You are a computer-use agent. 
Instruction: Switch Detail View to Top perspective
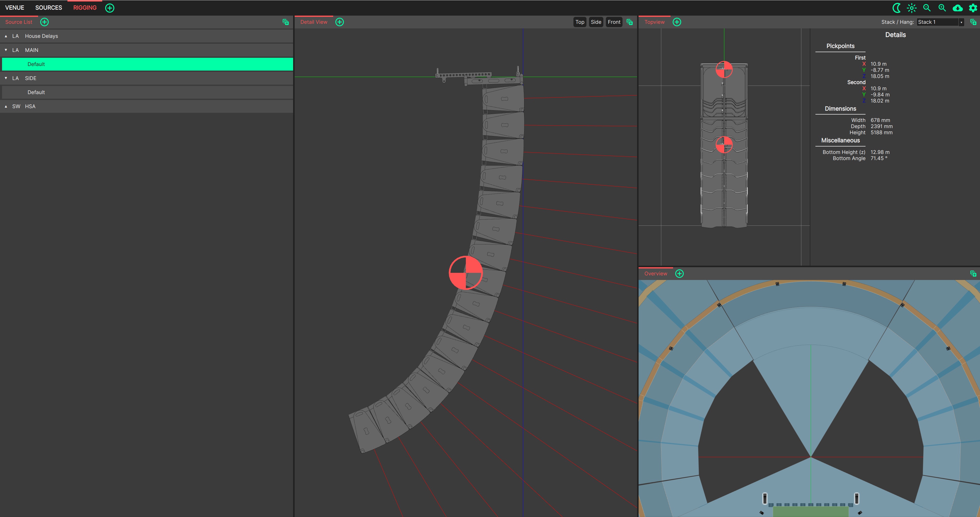coord(579,22)
